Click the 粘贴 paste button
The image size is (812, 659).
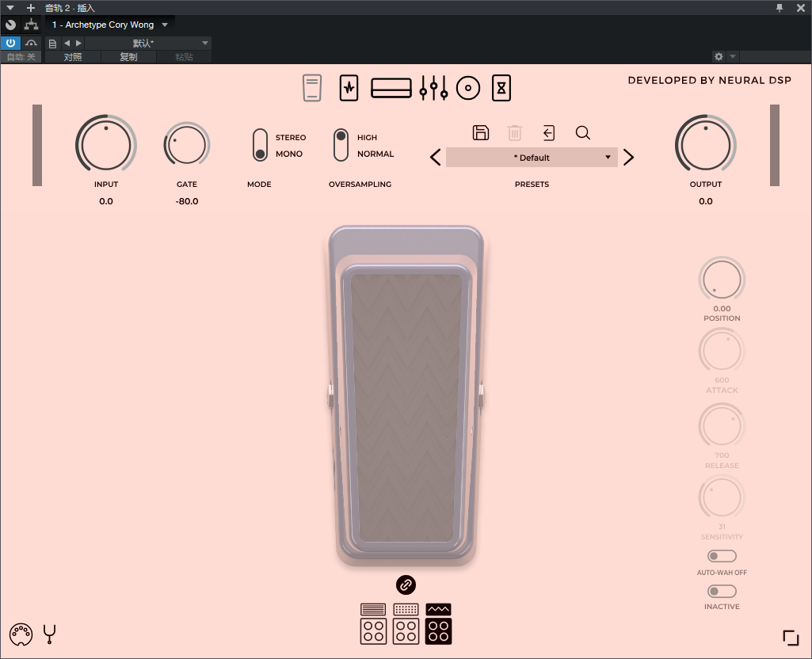click(184, 57)
